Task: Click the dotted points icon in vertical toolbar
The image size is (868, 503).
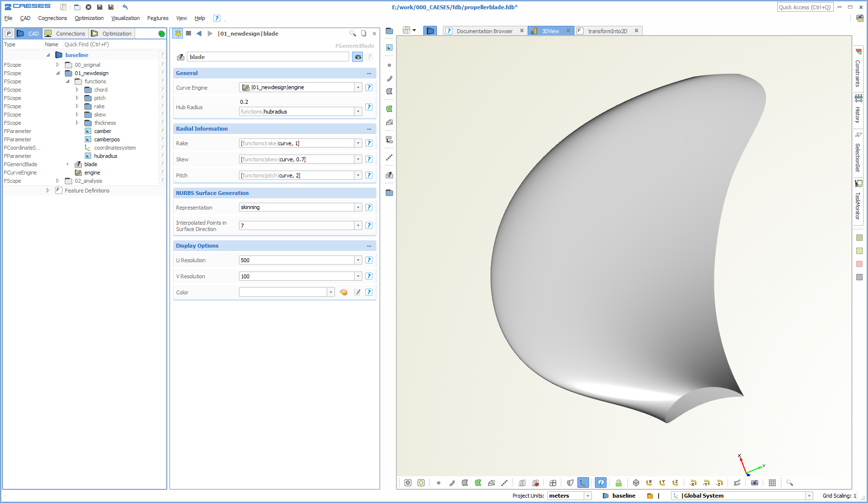Action: point(389,157)
